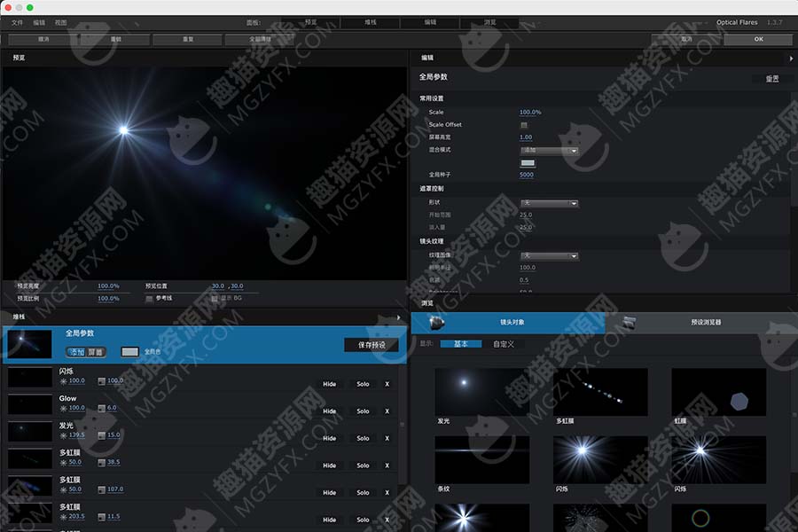
Task: Click the scale icon in the Glow row
Action: pyautogui.click(x=101, y=408)
